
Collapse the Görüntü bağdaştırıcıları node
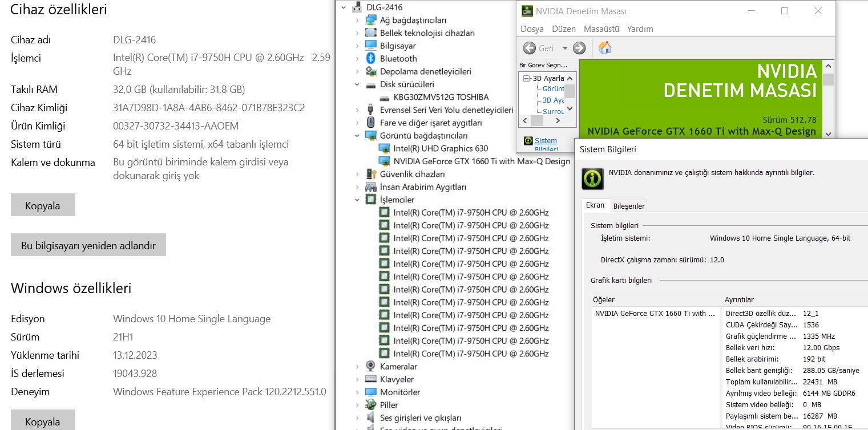pyautogui.click(x=357, y=136)
